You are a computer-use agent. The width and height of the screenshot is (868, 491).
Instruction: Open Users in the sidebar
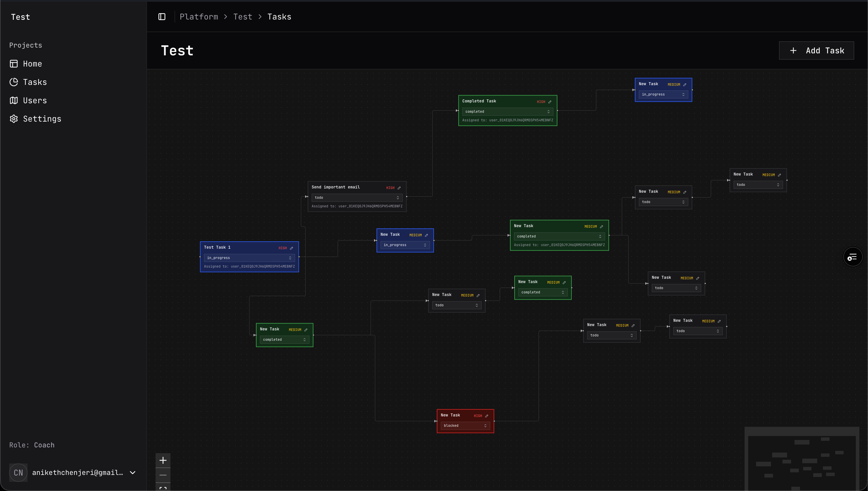(x=35, y=100)
